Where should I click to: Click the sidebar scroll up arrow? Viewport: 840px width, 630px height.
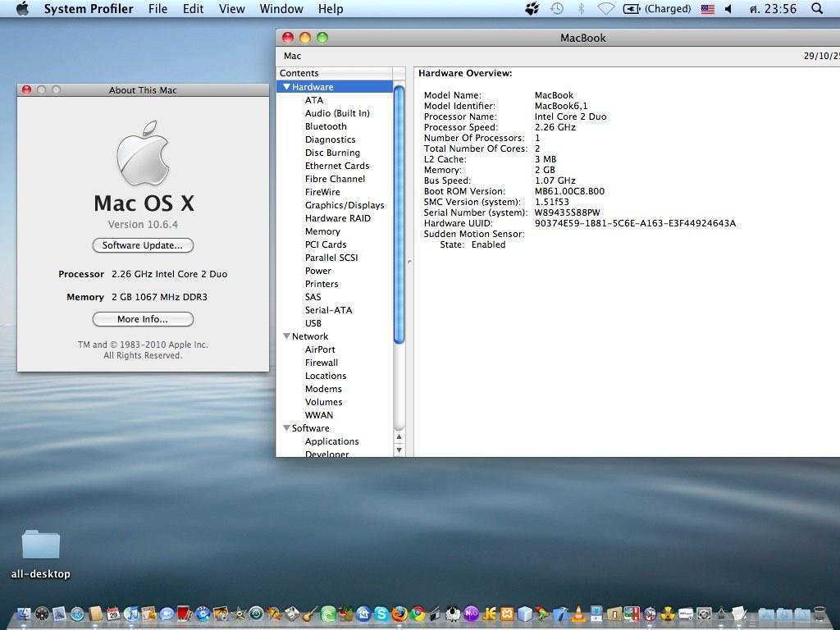[399, 436]
